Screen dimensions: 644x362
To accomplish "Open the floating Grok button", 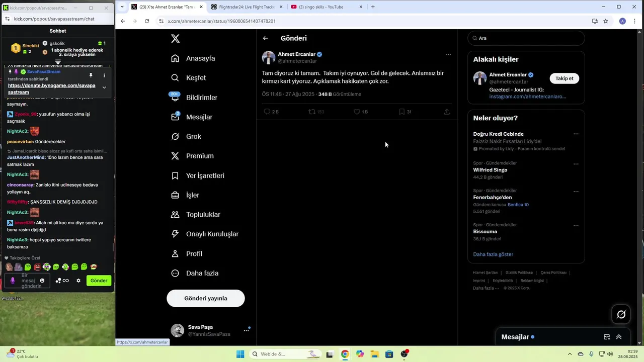I will pyautogui.click(x=621, y=315).
